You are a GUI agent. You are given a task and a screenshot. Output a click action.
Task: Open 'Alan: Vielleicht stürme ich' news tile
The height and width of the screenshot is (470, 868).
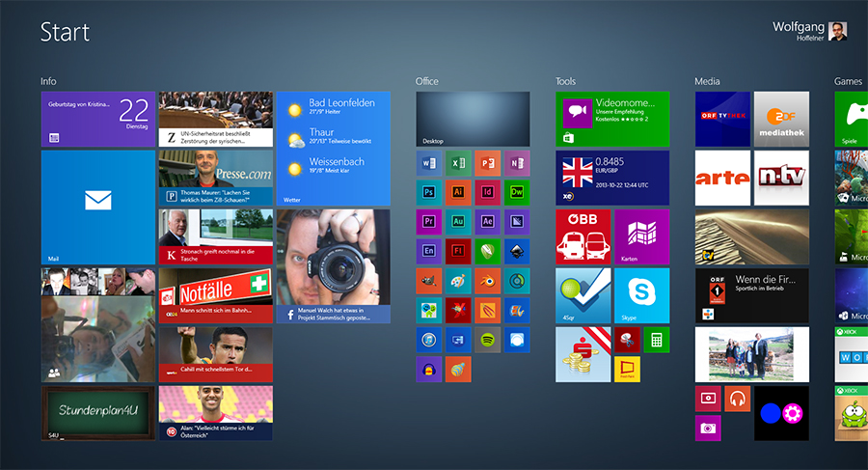click(x=216, y=413)
